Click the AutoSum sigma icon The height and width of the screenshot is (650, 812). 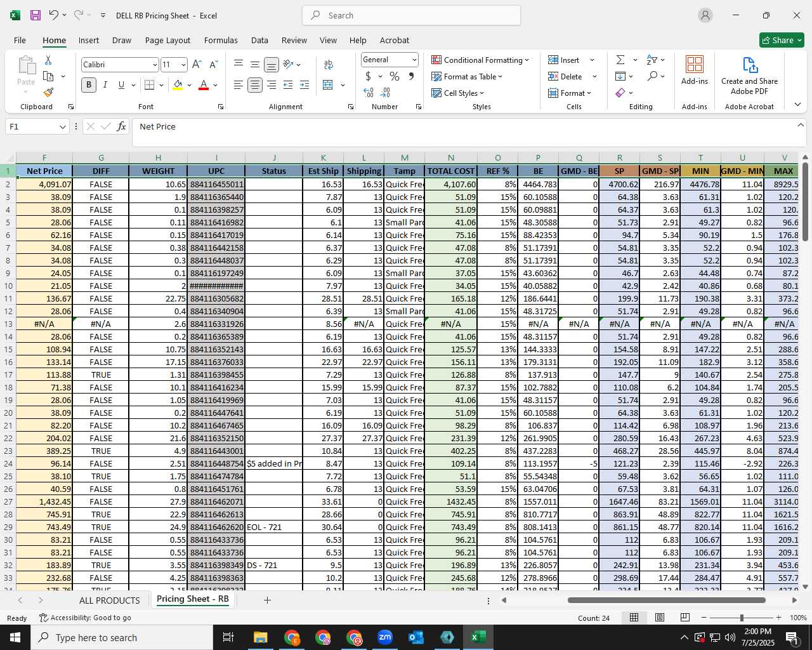tap(620, 60)
